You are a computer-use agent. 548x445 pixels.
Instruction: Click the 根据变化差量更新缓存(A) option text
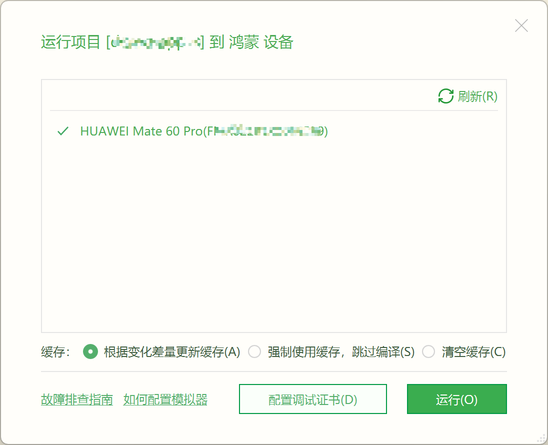coord(172,352)
